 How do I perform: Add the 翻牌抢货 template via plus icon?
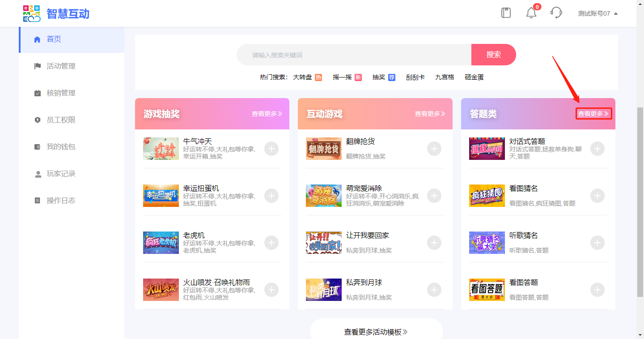(434, 149)
